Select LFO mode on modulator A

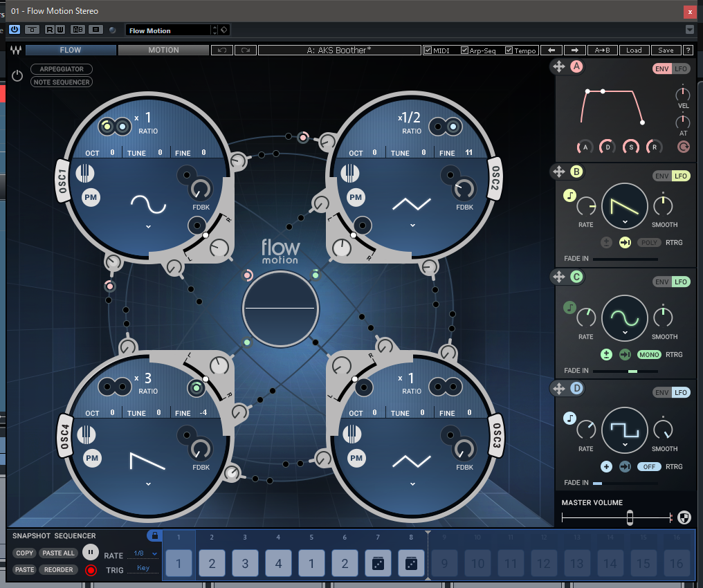[681, 69]
